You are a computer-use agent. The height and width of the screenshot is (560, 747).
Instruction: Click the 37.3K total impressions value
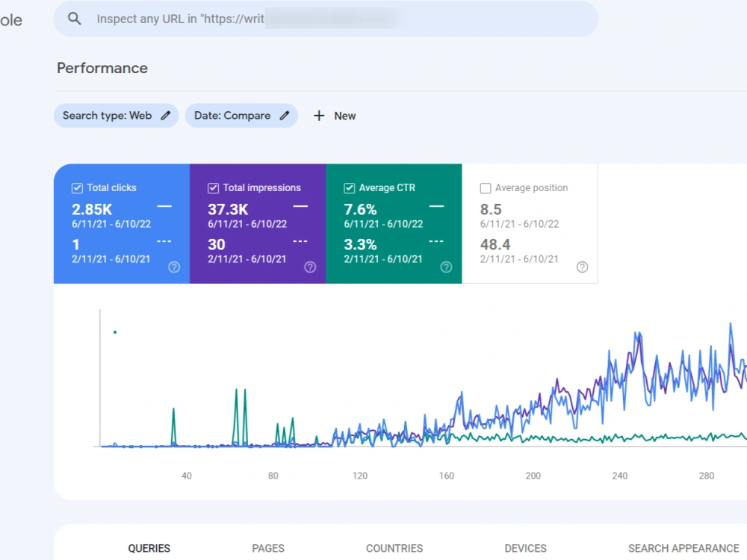pos(228,210)
